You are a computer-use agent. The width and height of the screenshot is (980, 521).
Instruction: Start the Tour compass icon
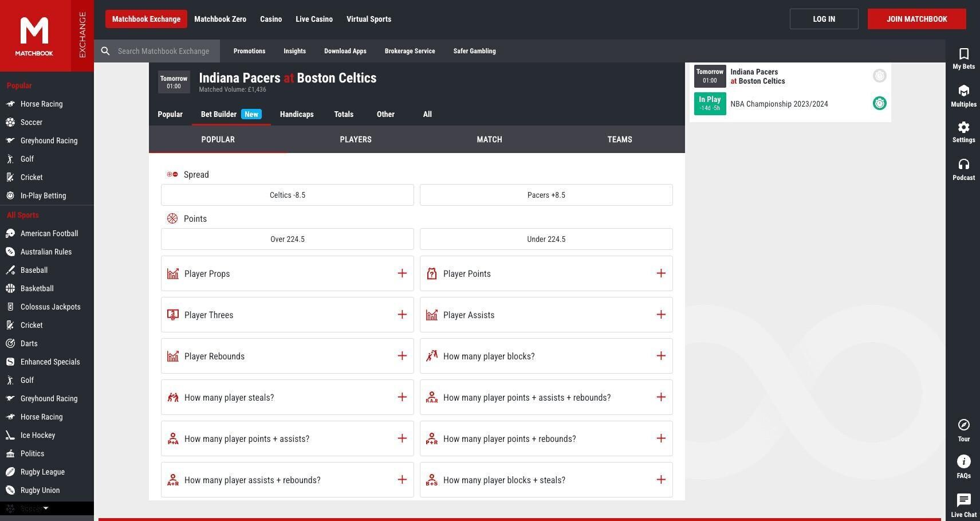click(963, 425)
